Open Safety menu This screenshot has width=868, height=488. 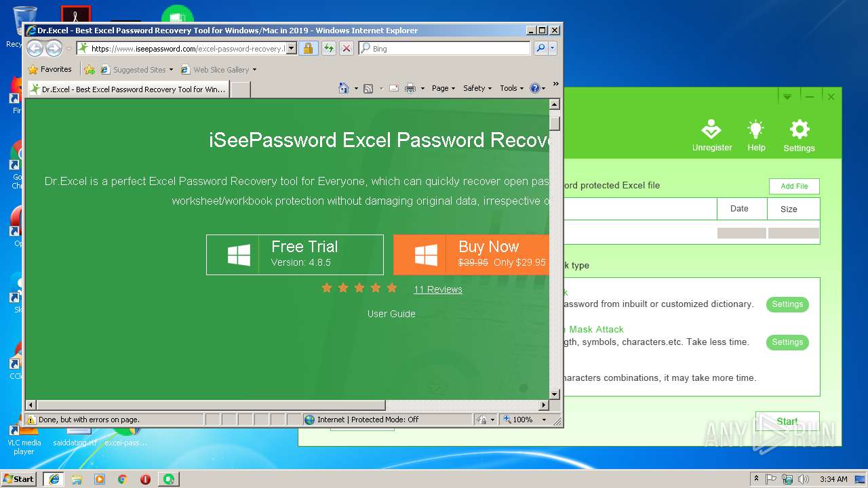(477, 88)
